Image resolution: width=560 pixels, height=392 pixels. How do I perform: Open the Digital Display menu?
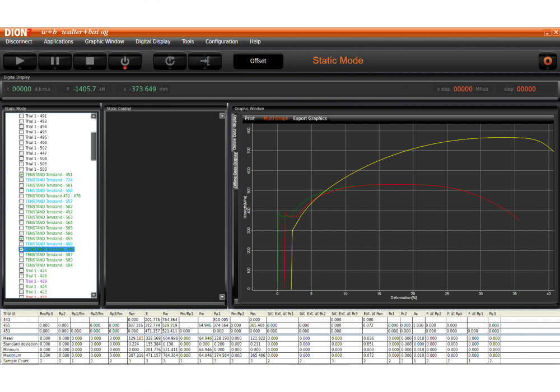(153, 41)
